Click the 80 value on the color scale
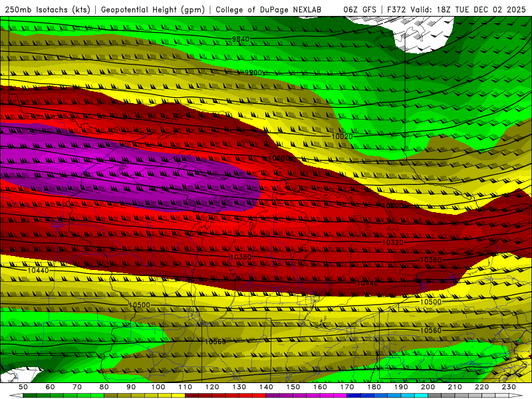The image size is (532, 399). coord(104,387)
